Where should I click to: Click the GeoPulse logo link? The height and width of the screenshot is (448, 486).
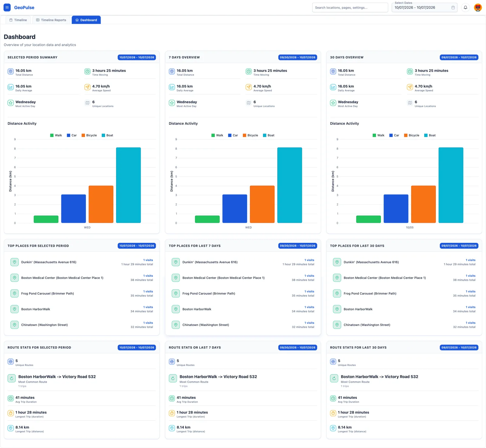(24, 8)
